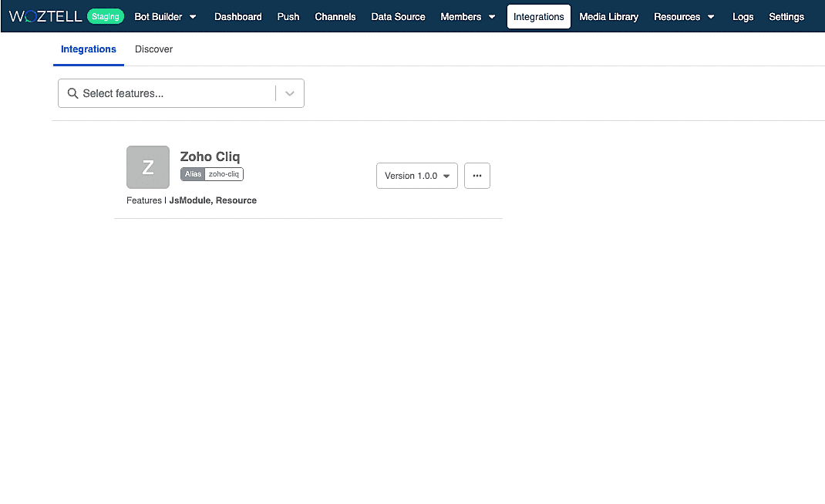This screenshot has height=504, width=825.
Task: Open the Version 1.0.0 dropdown
Action: (416, 176)
